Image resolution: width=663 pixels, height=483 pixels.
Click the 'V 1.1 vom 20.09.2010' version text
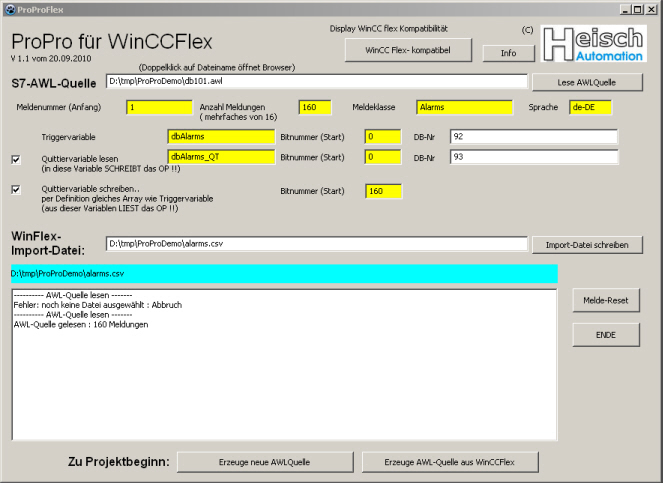[51, 59]
